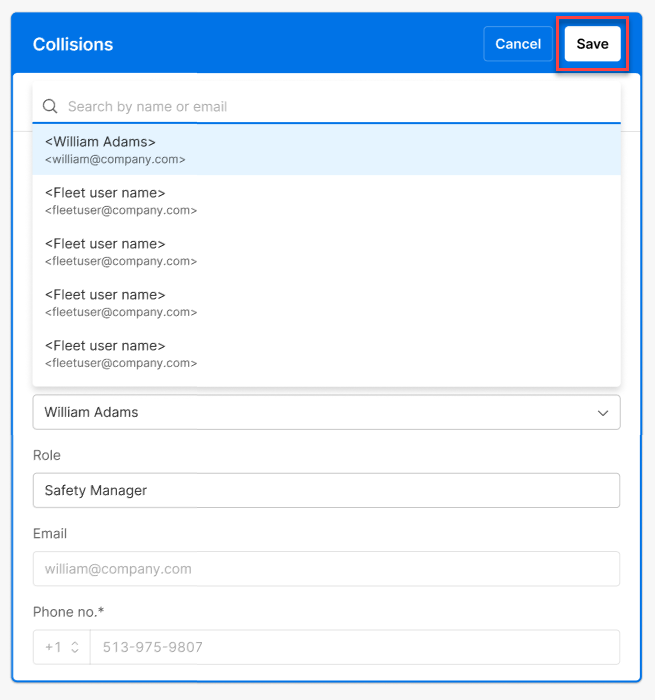
Task: Click the Email field with william@company.com
Action: click(x=326, y=569)
